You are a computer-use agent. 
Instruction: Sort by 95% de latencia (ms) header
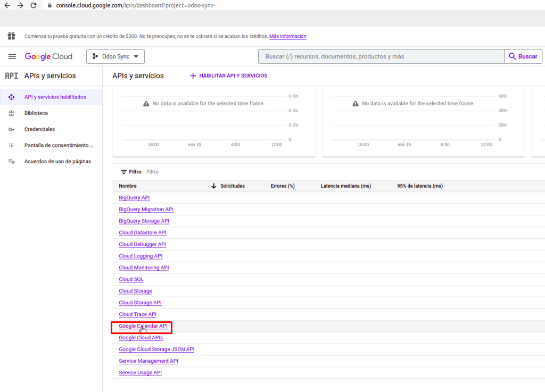420,186
